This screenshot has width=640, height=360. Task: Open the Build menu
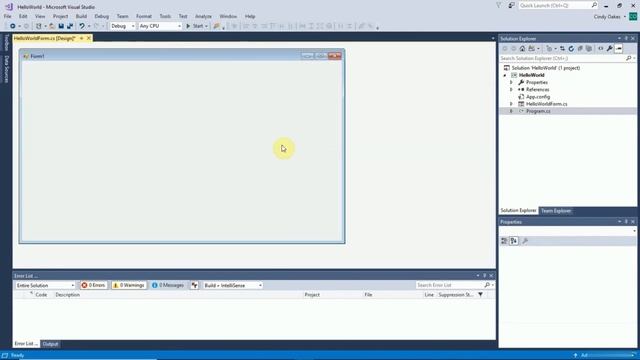(81, 16)
